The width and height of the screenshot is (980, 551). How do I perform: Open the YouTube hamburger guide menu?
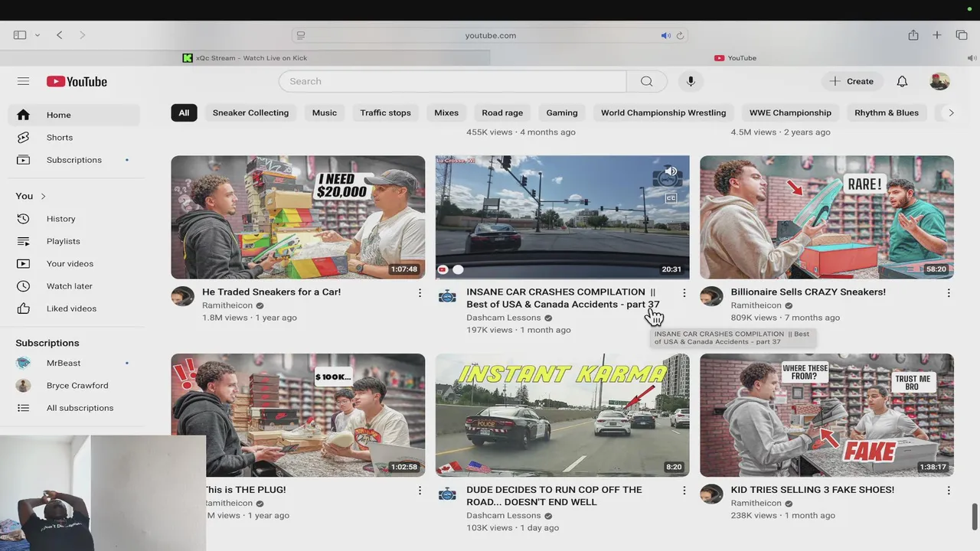(x=23, y=81)
